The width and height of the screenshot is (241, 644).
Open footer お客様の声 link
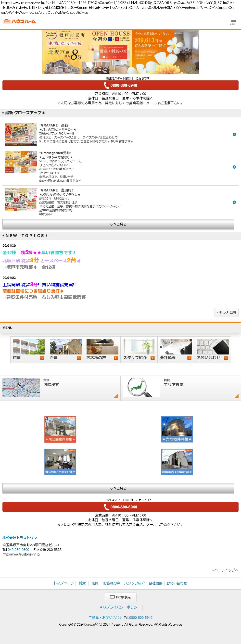112,583
